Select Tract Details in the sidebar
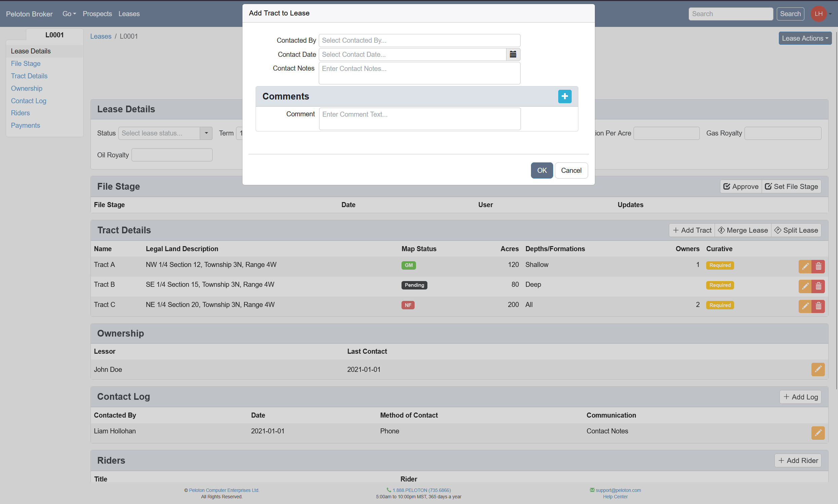Image resolution: width=838 pixels, height=504 pixels. pos(29,76)
